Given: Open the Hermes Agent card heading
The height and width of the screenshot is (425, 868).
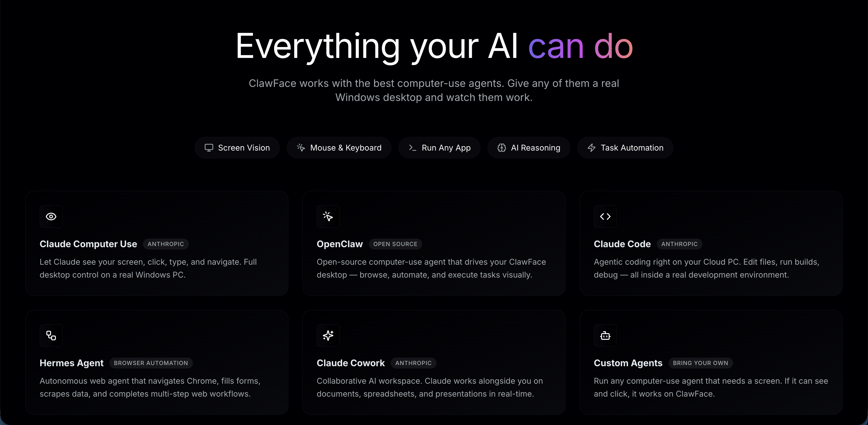Looking at the screenshot, I should coord(71,363).
